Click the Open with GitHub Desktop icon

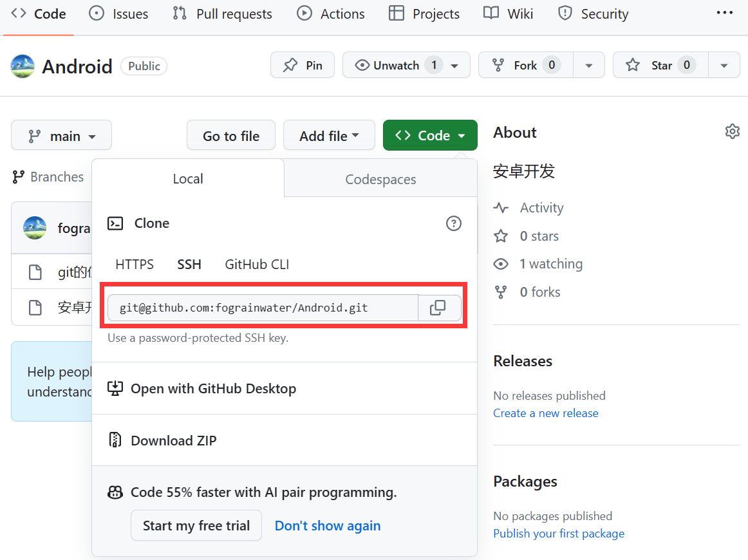[115, 388]
